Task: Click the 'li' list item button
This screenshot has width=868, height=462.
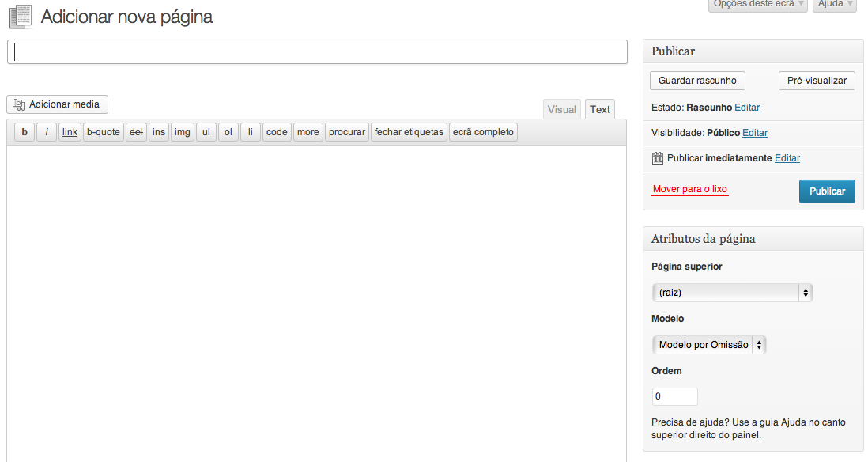Action: [251, 132]
